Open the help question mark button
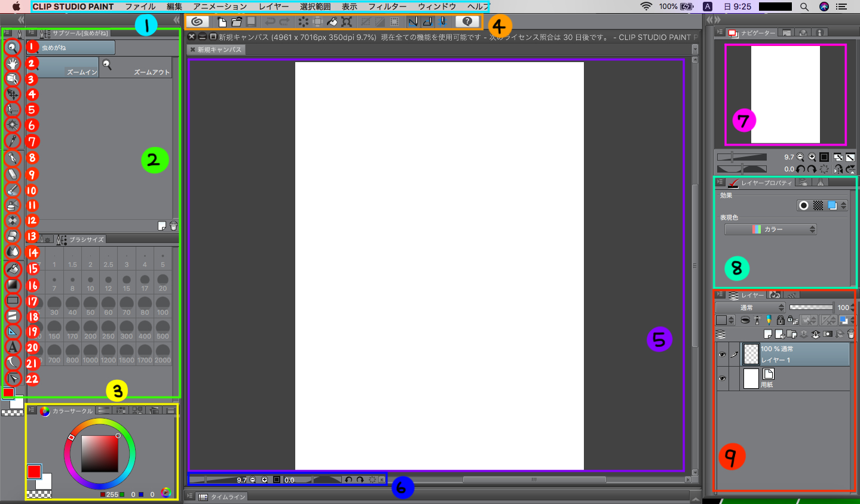The image size is (860, 504). click(467, 21)
